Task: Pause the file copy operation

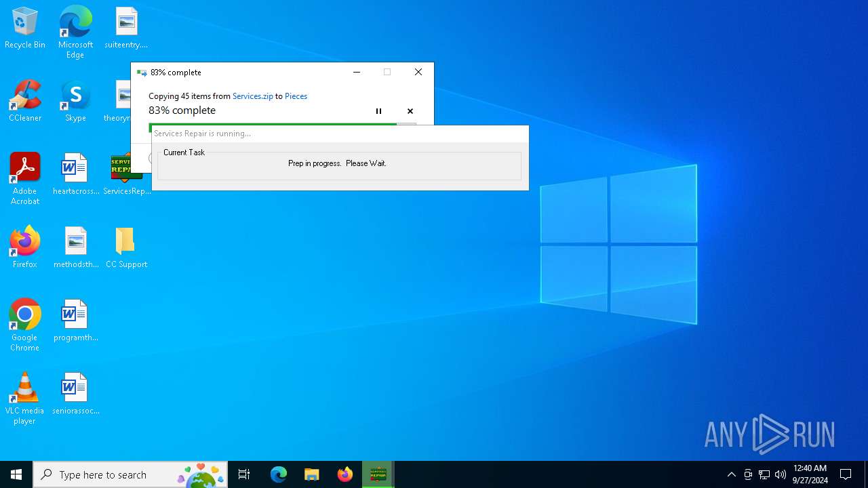Action: [x=378, y=111]
